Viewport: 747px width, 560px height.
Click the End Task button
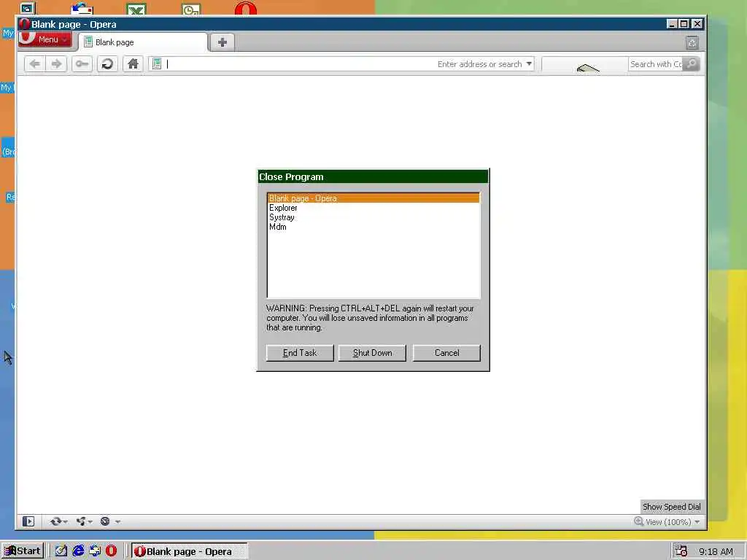coord(300,353)
